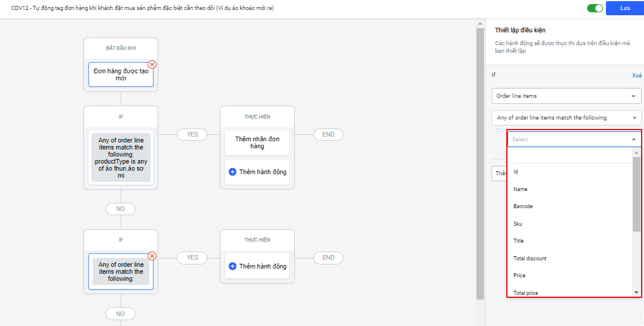This screenshot has height=326, width=644.
Task: Expand the 'Order line items' dropdown
Action: [566, 96]
